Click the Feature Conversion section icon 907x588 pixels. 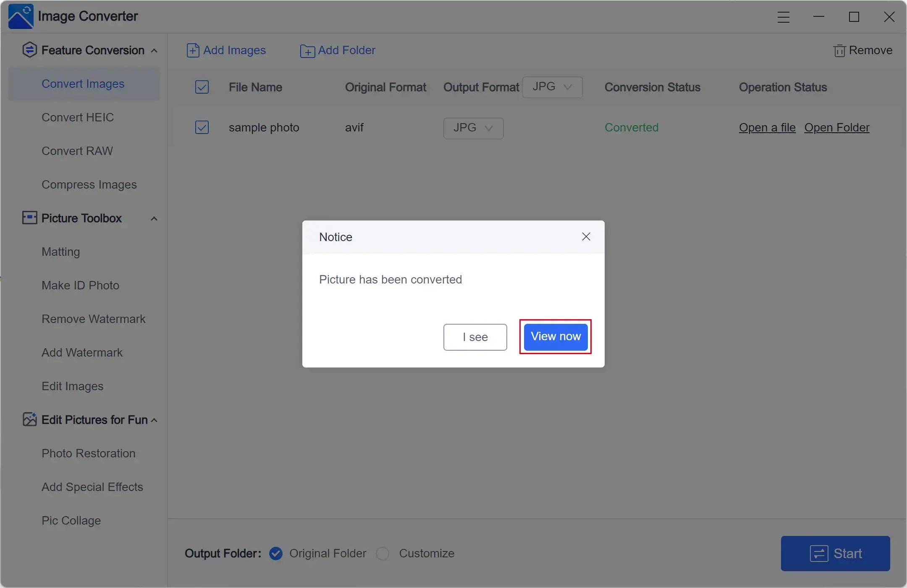pyautogui.click(x=29, y=50)
